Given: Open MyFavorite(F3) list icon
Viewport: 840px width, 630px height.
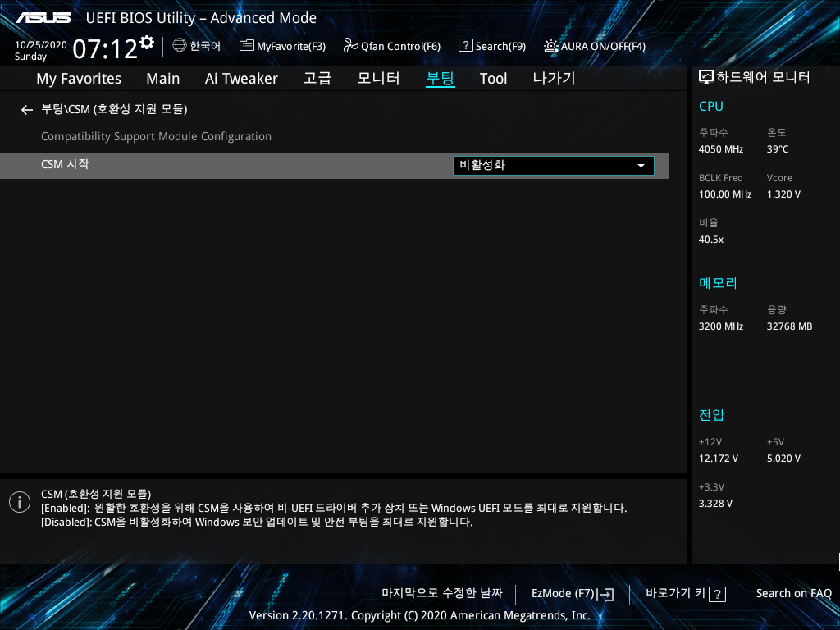Looking at the screenshot, I should click(x=246, y=46).
